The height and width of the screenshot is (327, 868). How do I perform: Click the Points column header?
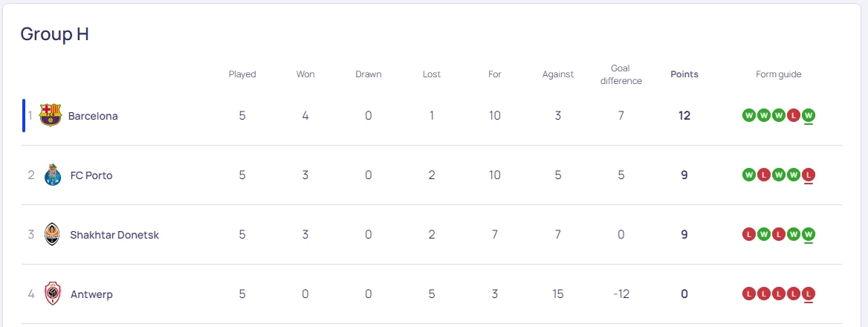point(684,74)
